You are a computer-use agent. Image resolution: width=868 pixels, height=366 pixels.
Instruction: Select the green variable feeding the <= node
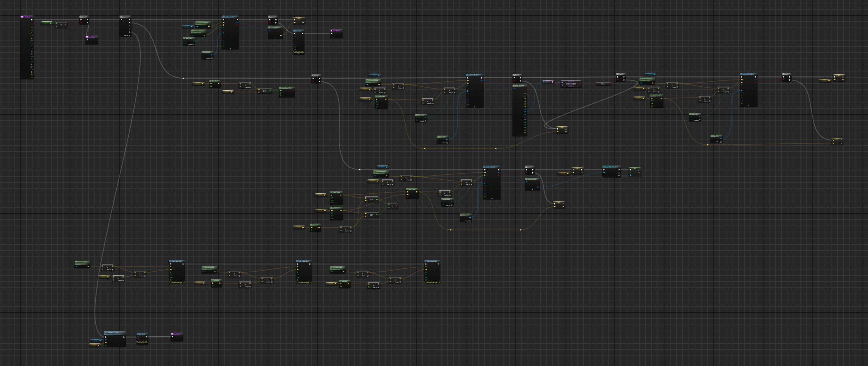click(x=46, y=23)
